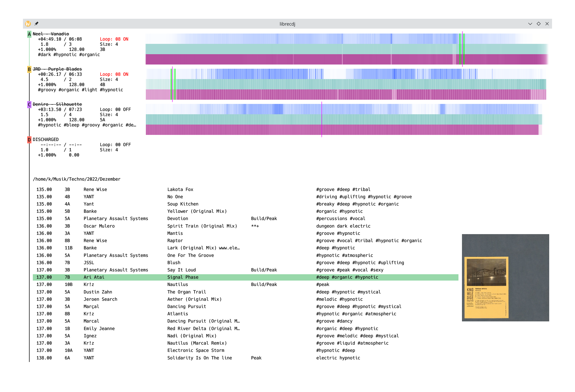This screenshot has width=575, height=392.
Task: Click the title bar chevron down icon
Action: click(530, 24)
